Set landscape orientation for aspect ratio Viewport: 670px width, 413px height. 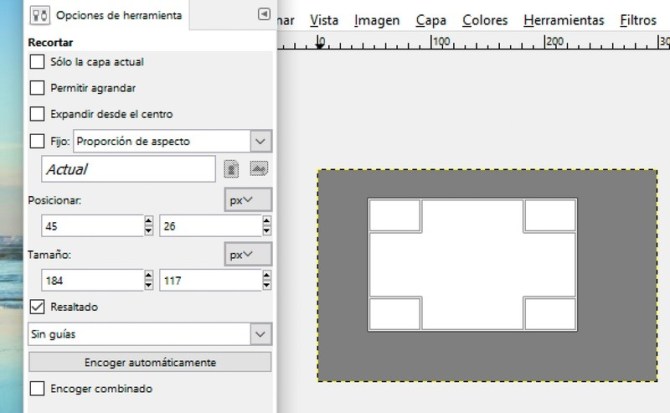coord(259,169)
